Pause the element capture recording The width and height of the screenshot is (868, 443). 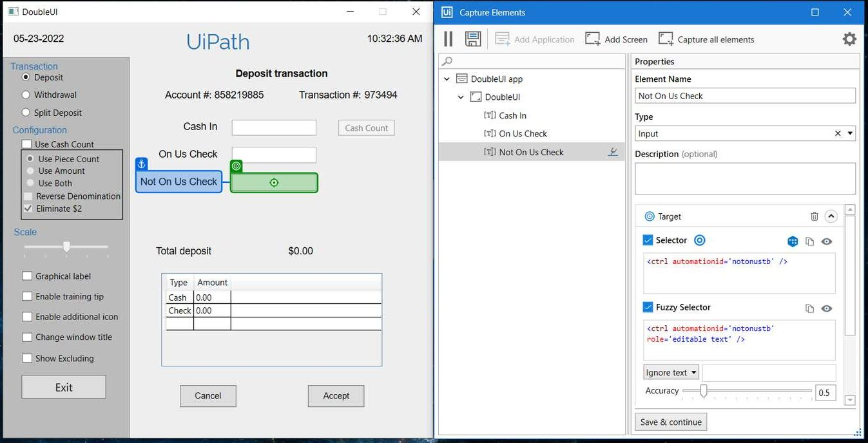tap(448, 39)
